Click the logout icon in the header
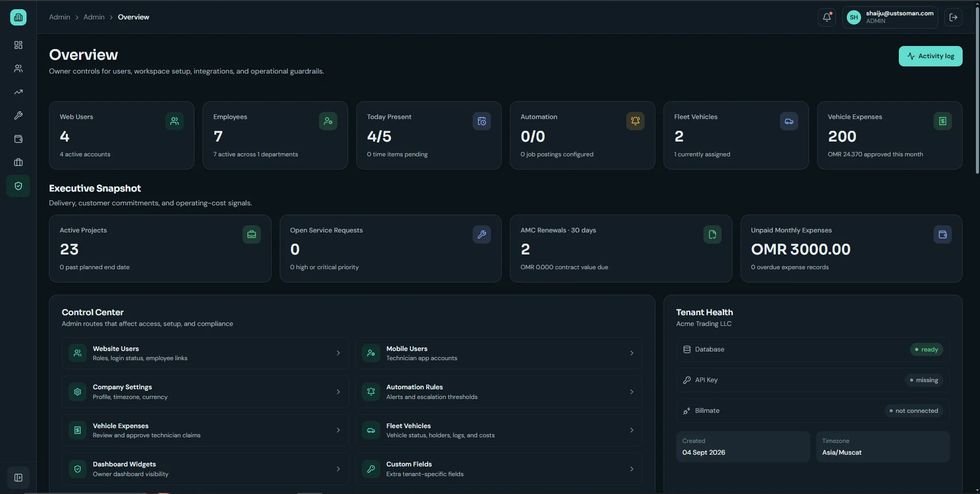Screen dimensions: 980x494 pos(953,17)
